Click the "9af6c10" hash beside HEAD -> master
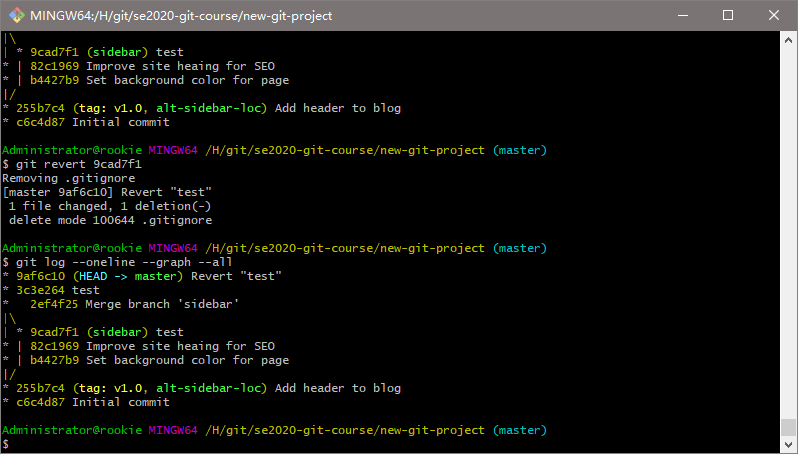Viewport: 798px width, 454px height. [x=40, y=276]
